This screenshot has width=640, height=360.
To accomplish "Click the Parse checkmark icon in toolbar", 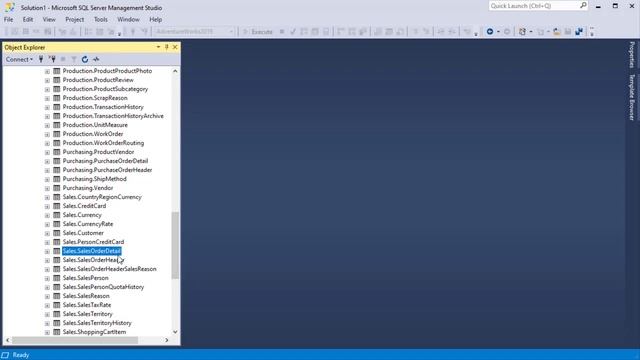I will click(x=293, y=31).
